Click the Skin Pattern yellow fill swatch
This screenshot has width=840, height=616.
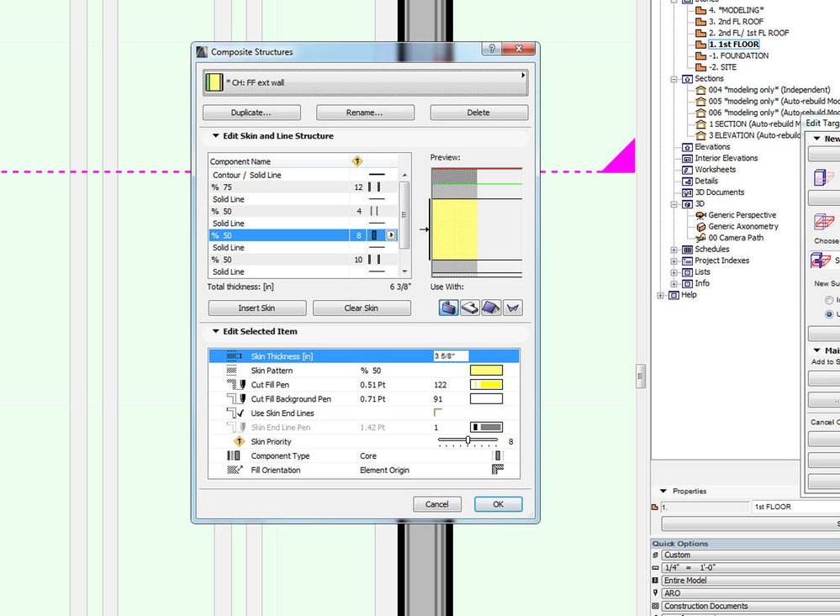coord(487,370)
